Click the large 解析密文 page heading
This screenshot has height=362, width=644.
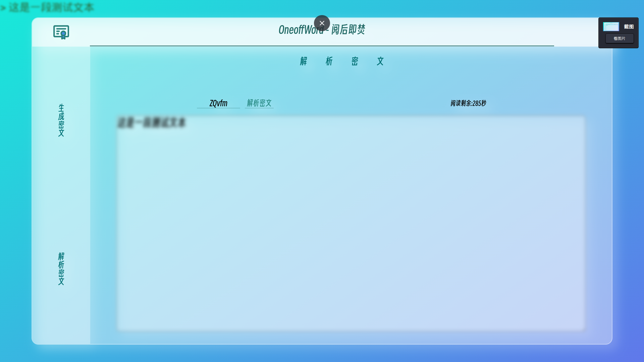[x=341, y=61]
